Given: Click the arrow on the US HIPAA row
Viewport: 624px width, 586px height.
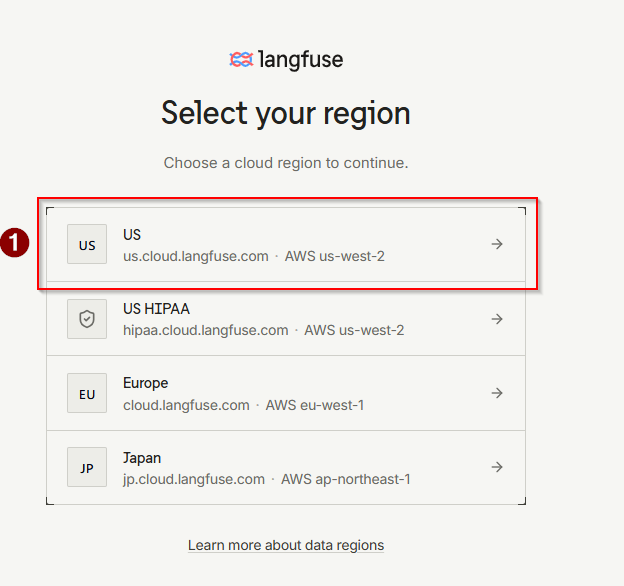Looking at the screenshot, I should (x=497, y=319).
